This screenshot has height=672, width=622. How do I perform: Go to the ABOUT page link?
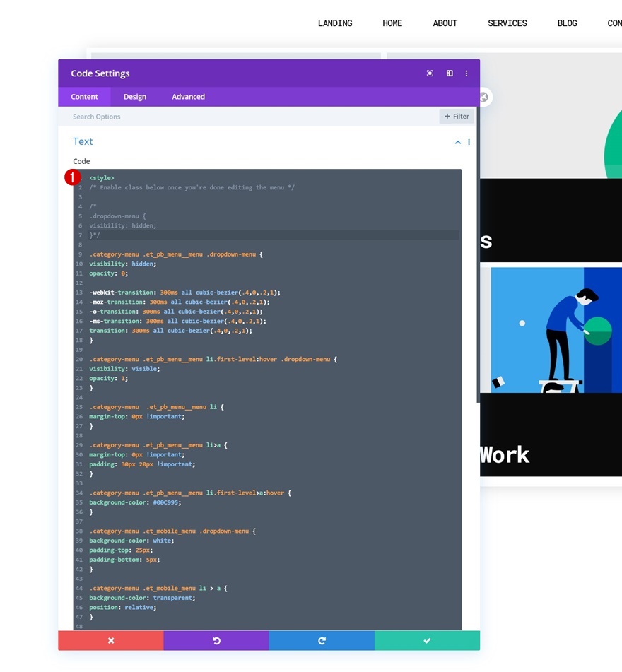[x=445, y=23]
